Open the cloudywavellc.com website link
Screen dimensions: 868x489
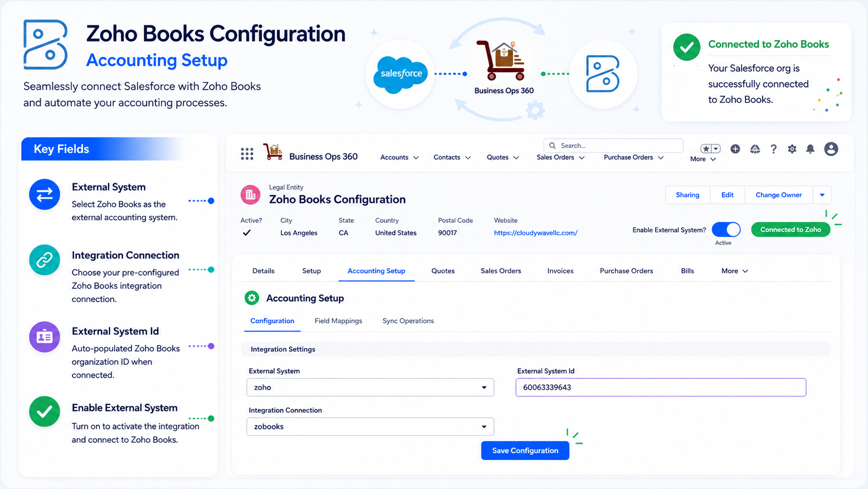point(536,233)
